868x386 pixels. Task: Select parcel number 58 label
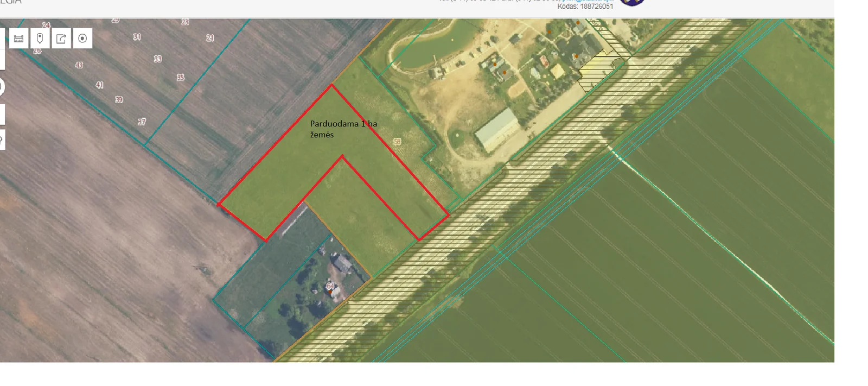click(x=397, y=142)
